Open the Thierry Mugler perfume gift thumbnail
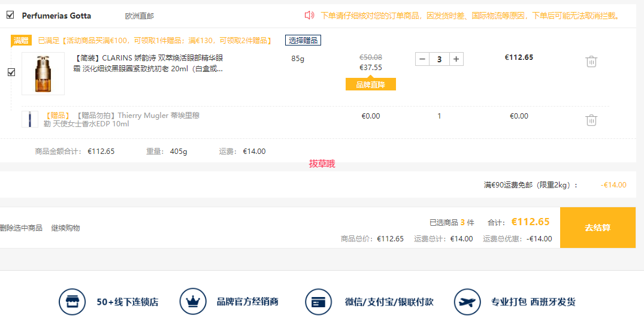The width and height of the screenshot is (644, 327). point(30,119)
